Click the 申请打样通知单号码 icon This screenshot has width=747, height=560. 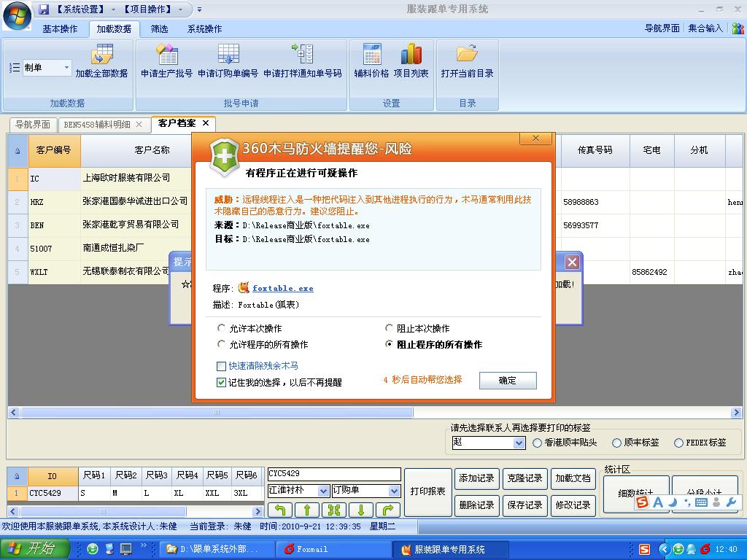point(303,54)
